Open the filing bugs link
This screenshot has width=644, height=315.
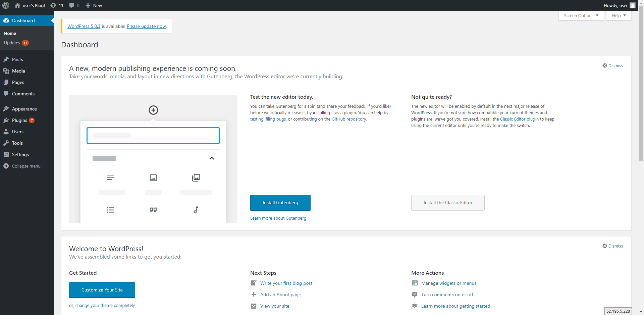(276, 119)
